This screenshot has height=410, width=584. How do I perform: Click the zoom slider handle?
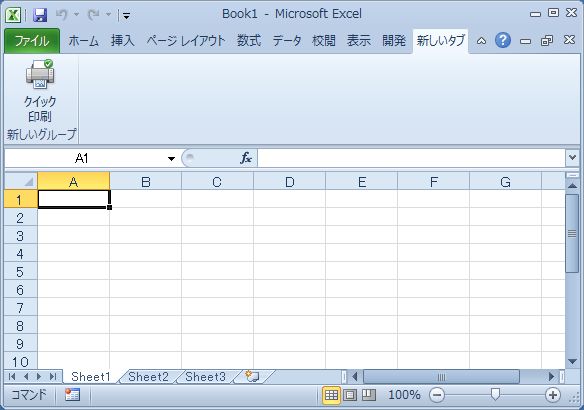click(495, 394)
